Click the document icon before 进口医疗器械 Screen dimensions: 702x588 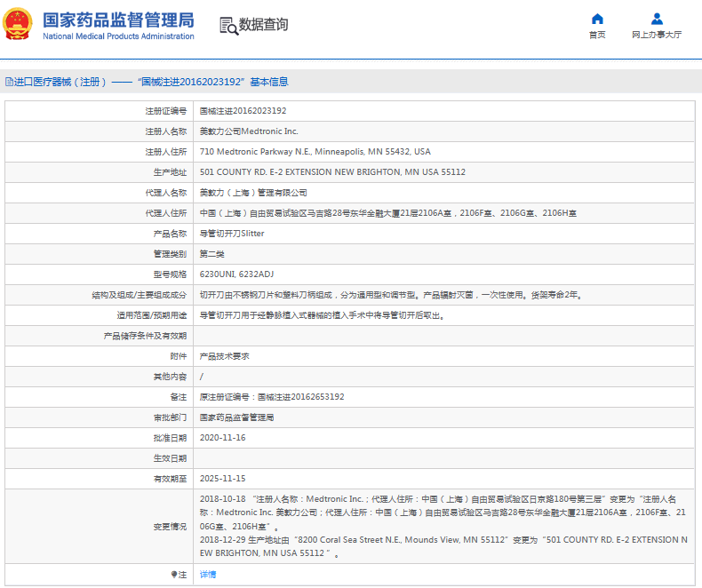click(x=9, y=82)
